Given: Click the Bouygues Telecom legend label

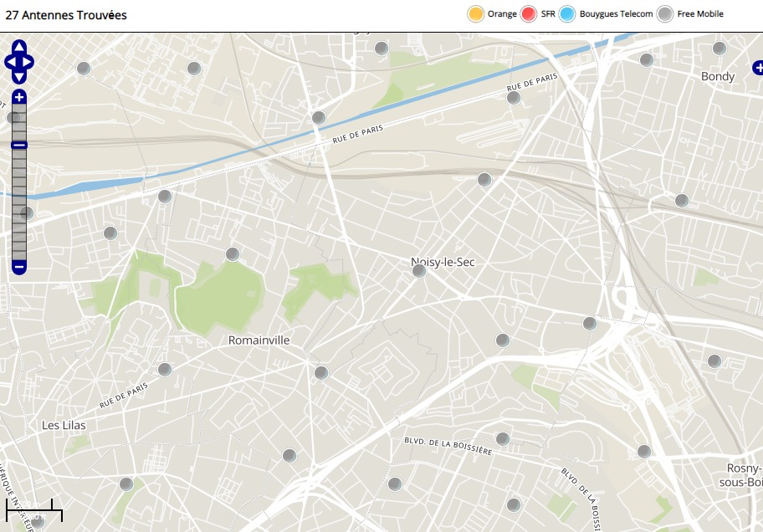Looking at the screenshot, I should pos(617,14).
